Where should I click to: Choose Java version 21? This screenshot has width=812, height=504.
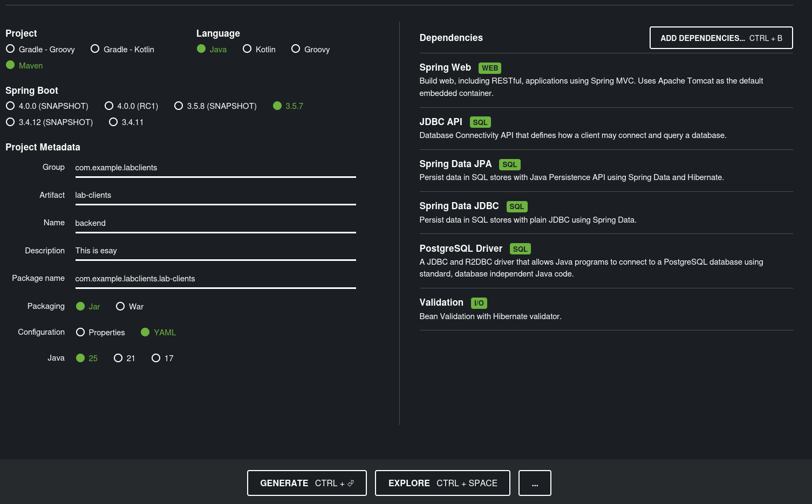click(118, 358)
